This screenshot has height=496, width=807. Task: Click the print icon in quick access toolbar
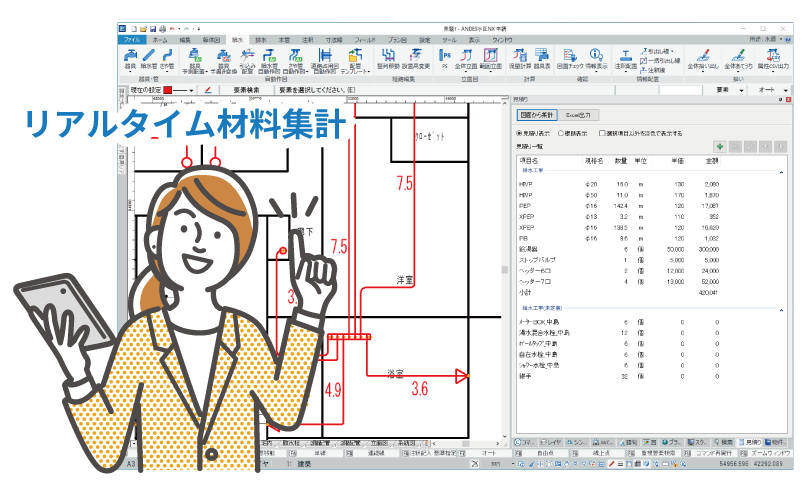tap(163, 29)
